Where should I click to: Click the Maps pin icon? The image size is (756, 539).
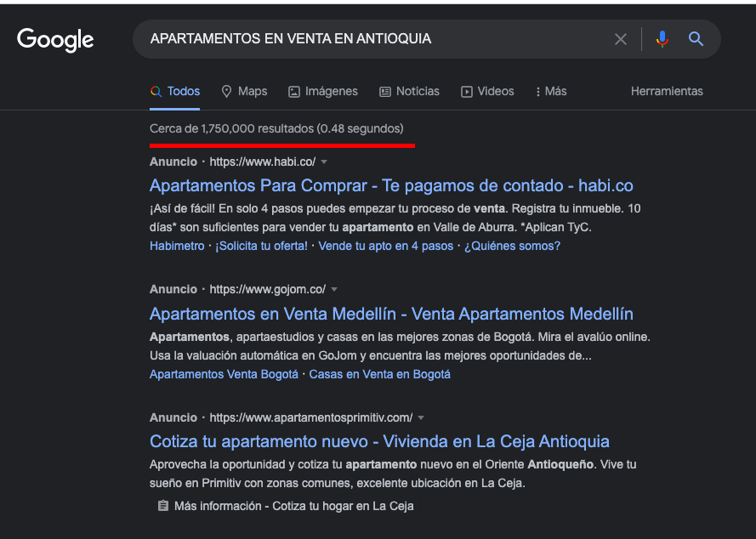tap(226, 91)
